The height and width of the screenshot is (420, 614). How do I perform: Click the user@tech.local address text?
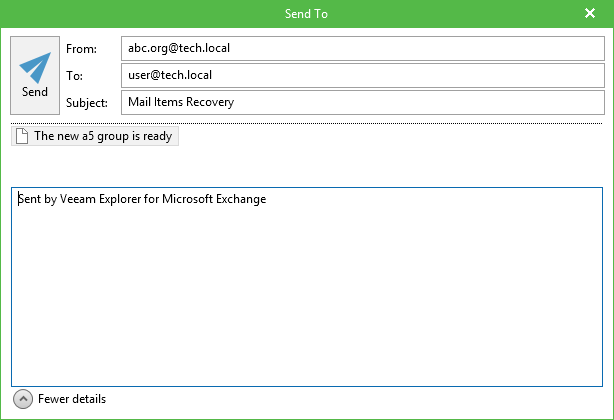pyautogui.click(x=170, y=75)
